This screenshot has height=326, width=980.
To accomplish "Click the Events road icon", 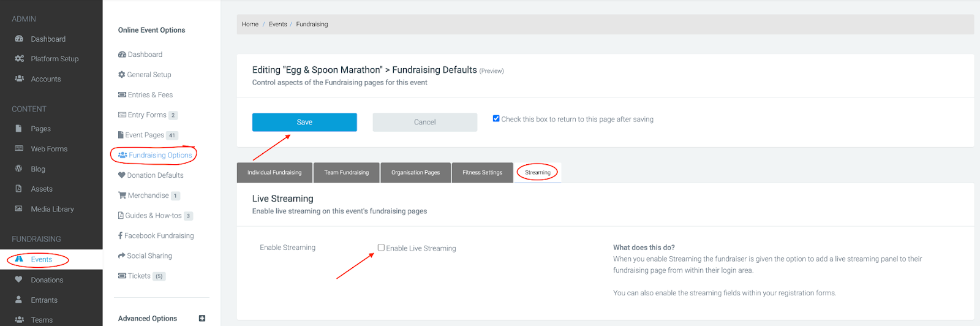I will 19,259.
